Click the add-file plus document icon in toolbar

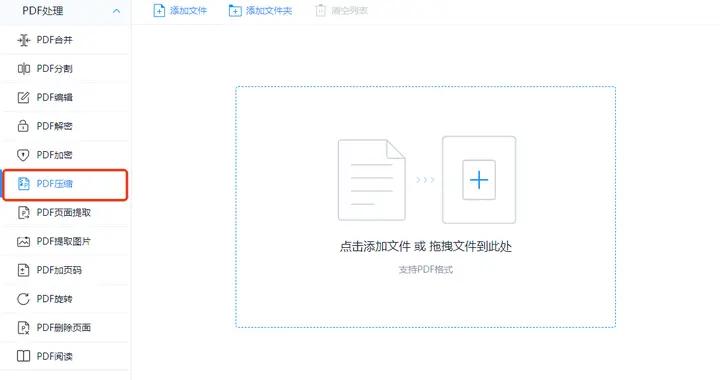pos(159,11)
